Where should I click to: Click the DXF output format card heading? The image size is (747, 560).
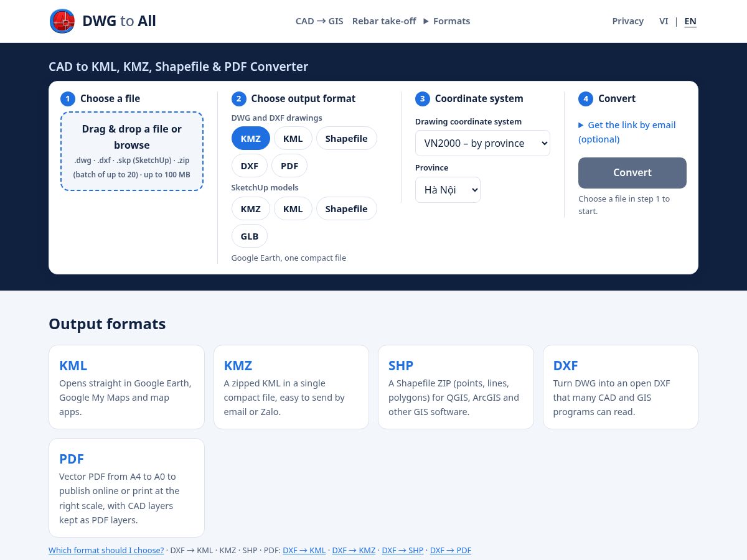click(566, 365)
